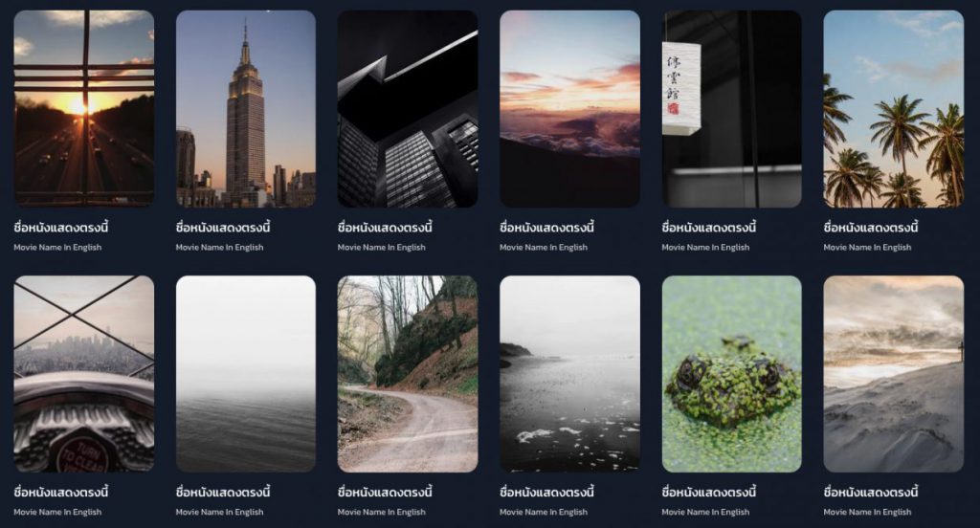Open the city skyline viewfinder poster
Viewport: 980px width, 528px height.
[84, 374]
